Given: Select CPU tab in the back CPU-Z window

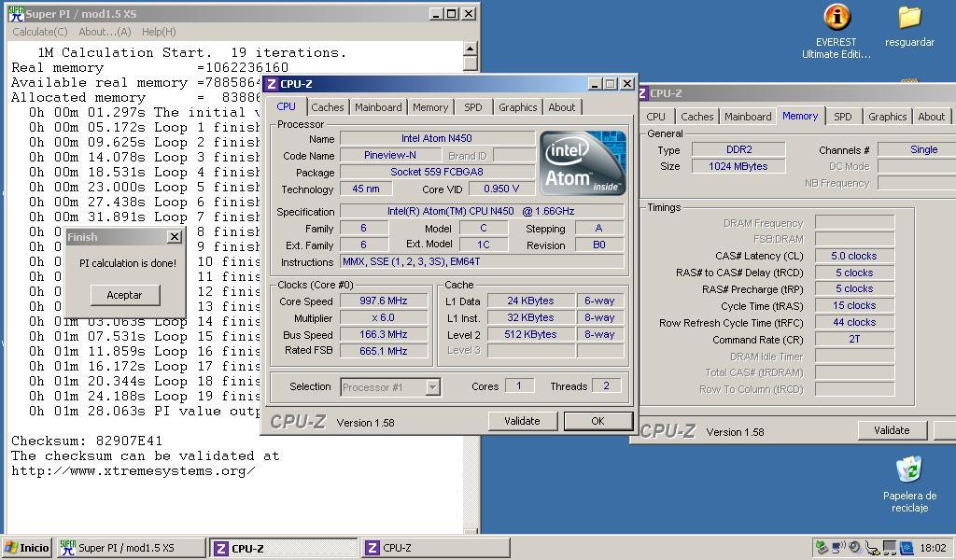Looking at the screenshot, I should coord(656,117).
